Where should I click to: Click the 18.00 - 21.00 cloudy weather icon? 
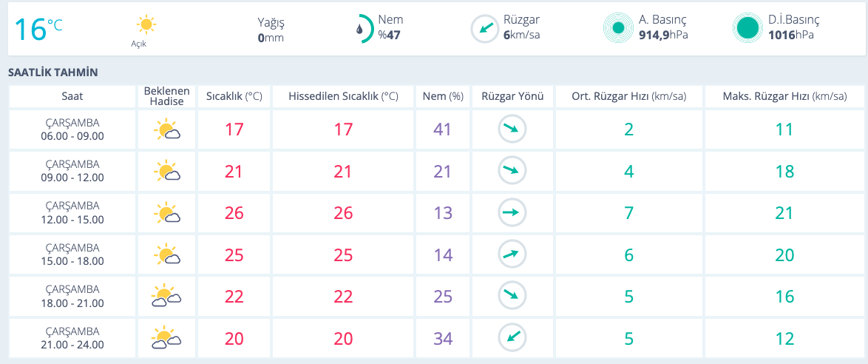(166, 297)
